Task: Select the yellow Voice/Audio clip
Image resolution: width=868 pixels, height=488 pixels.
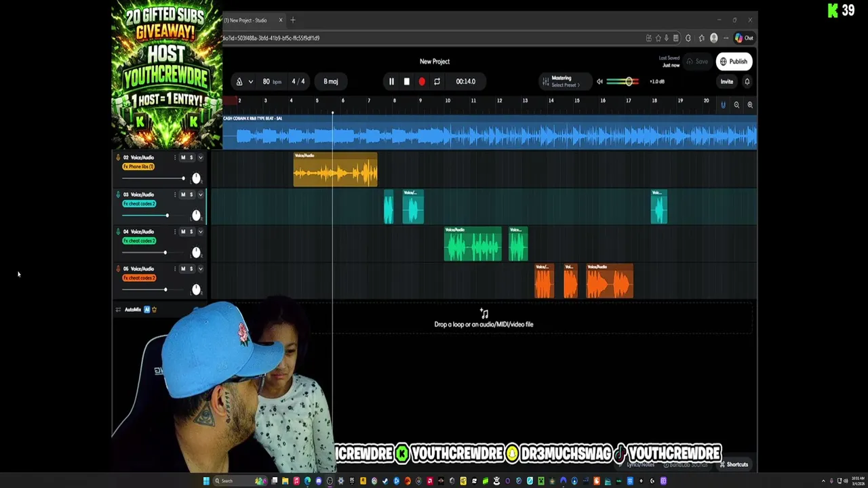Action: click(335, 169)
